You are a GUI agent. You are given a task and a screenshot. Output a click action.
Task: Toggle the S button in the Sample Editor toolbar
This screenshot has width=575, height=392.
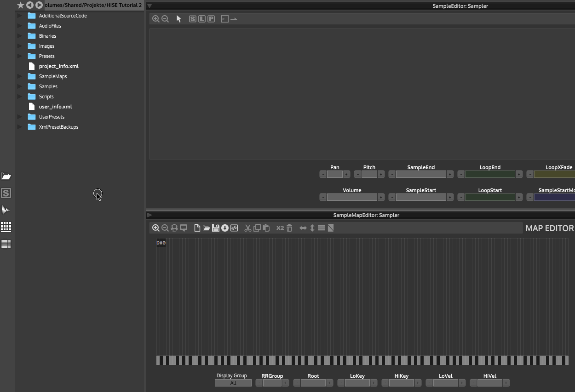tap(192, 19)
